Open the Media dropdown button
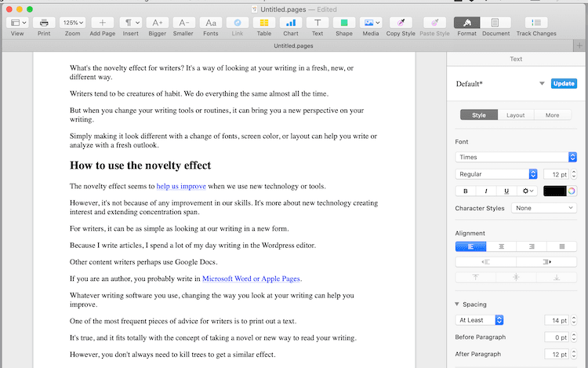Image resolution: width=588 pixels, height=368 pixels. pos(371,23)
